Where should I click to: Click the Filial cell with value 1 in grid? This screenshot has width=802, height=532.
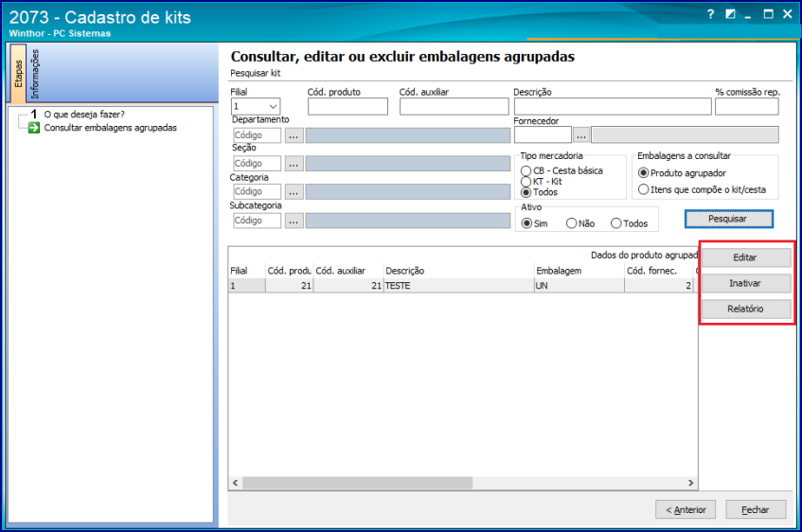point(246,286)
